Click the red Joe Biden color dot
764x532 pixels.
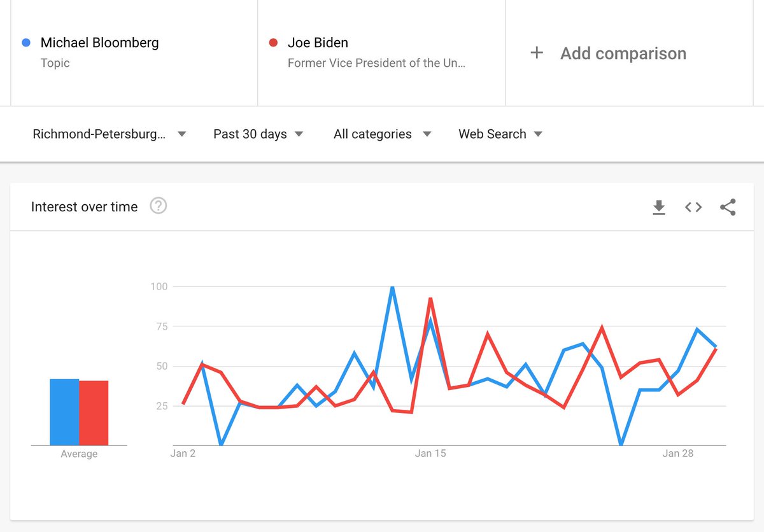[274, 43]
